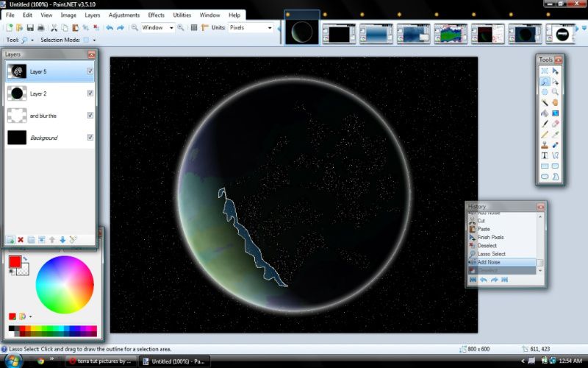Click the Add New Layer button
Screen dimensions: 588x368
tap(10, 240)
